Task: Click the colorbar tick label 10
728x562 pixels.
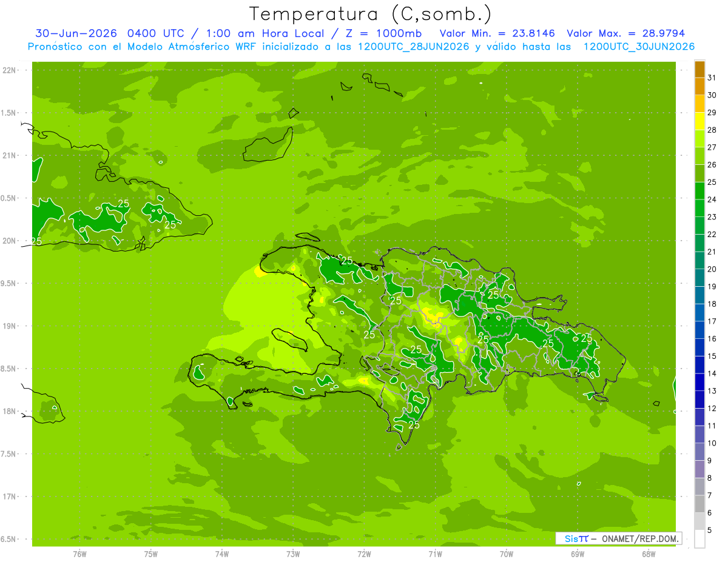Action: click(712, 443)
